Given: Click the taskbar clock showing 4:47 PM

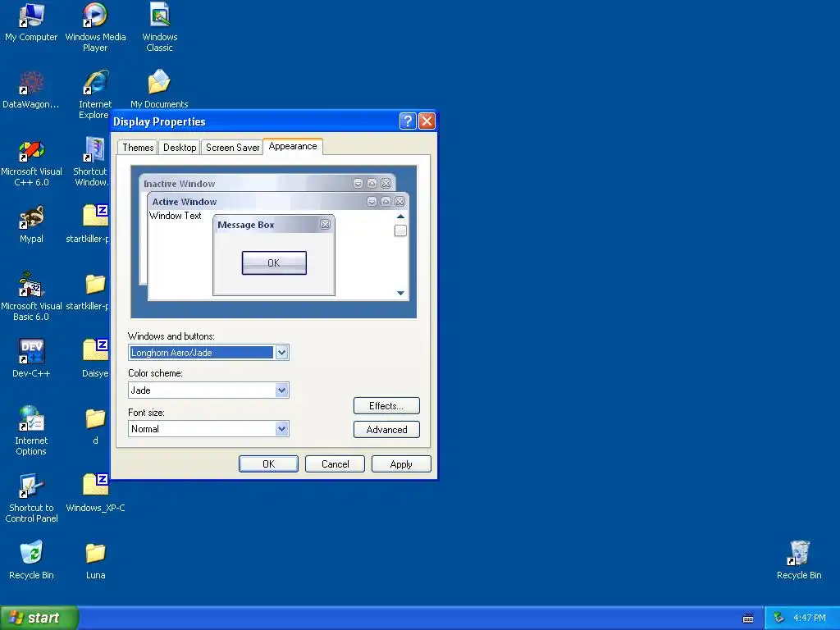Looking at the screenshot, I should (810, 618).
